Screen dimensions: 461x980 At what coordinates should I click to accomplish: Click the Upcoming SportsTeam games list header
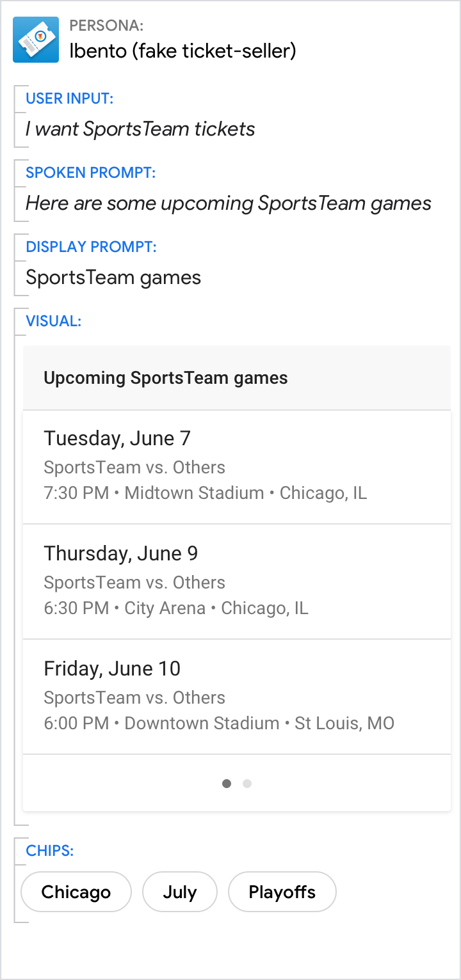(x=166, y=378)
